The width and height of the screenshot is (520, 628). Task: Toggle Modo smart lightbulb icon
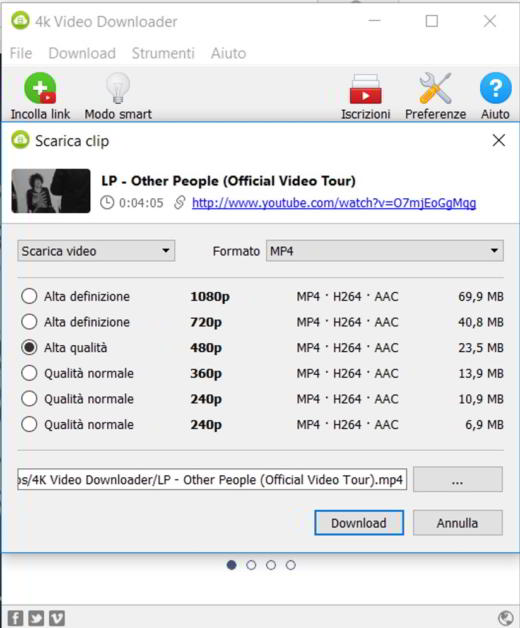pyautogui.click(x=118, y=88)
